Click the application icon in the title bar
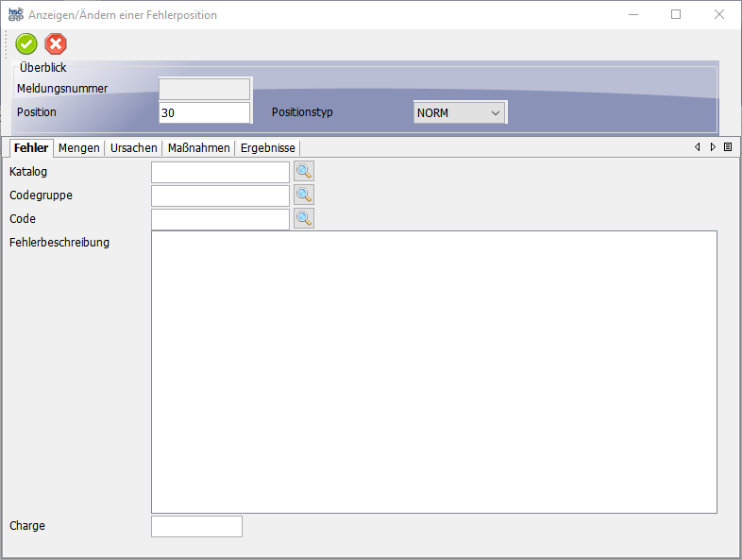Viewport: 742px width, 560px height. tap(15, 14)
